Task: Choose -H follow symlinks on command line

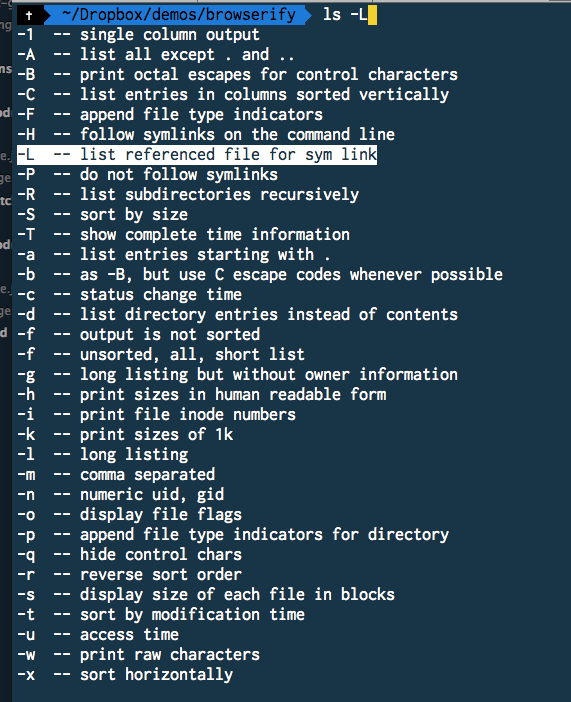Action: tap(206, 135)
